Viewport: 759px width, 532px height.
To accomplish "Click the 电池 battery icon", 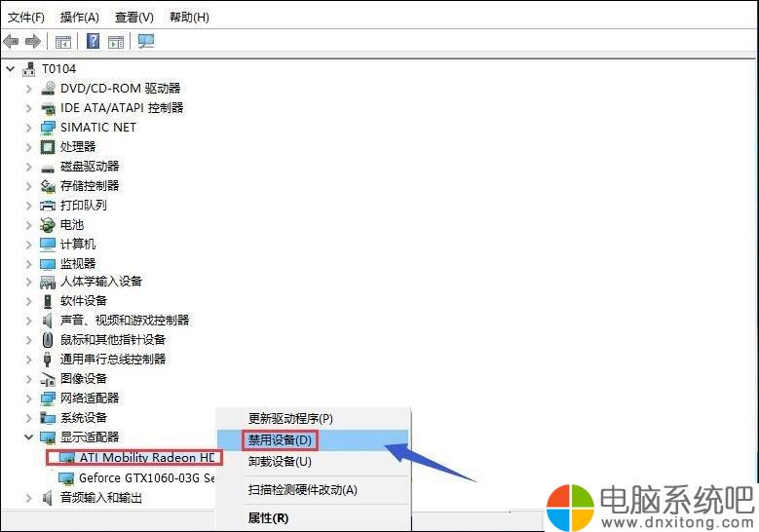I will coord(48,225).
